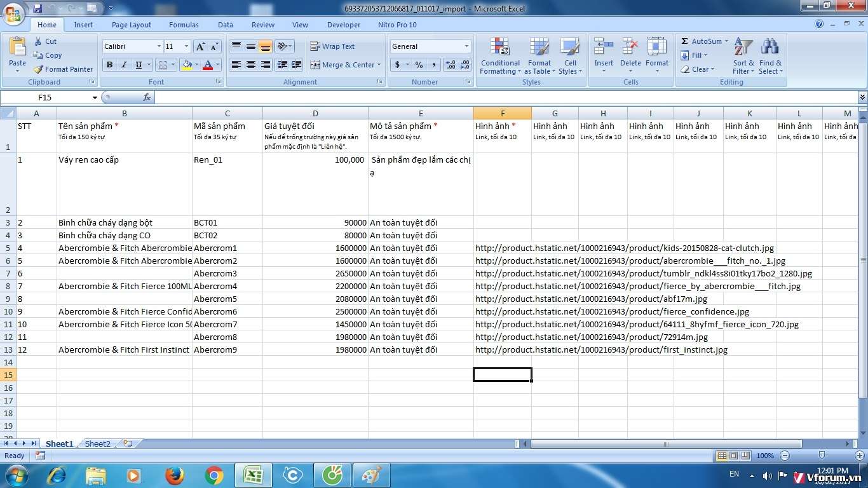868x488 pixels.
Task: Open the Name Box dropdown arrow
Action: 95,98
